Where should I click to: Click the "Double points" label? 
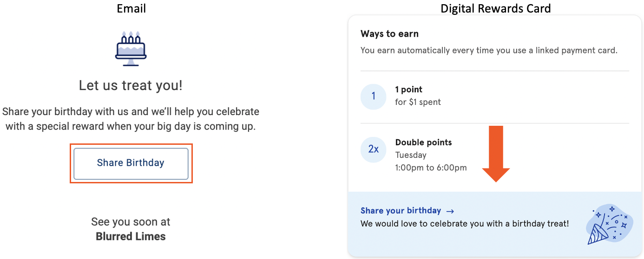point(423,142)
